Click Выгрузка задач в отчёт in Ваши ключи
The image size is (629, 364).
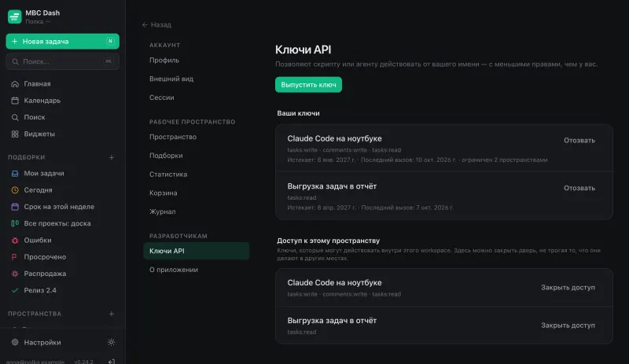332,186
